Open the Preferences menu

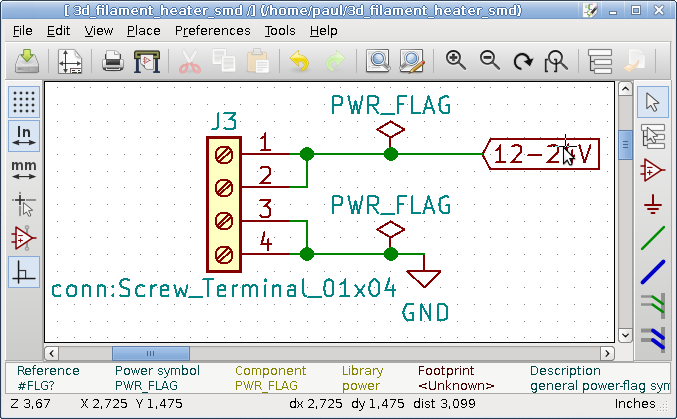212,31
